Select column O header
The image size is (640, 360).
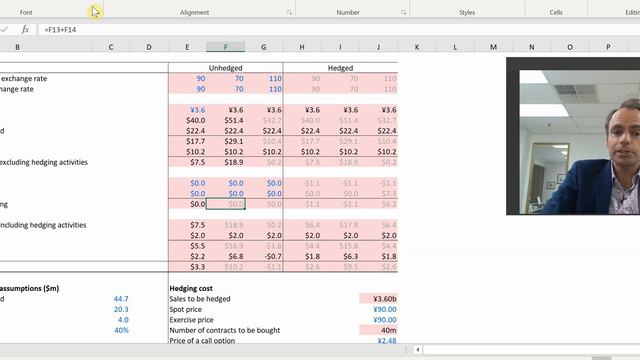(570, 47)
